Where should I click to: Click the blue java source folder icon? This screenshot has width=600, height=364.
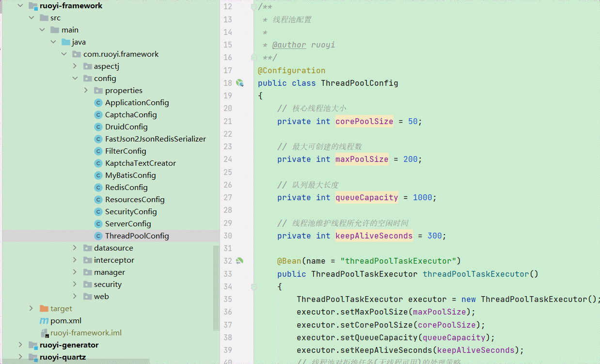point(66,42)
